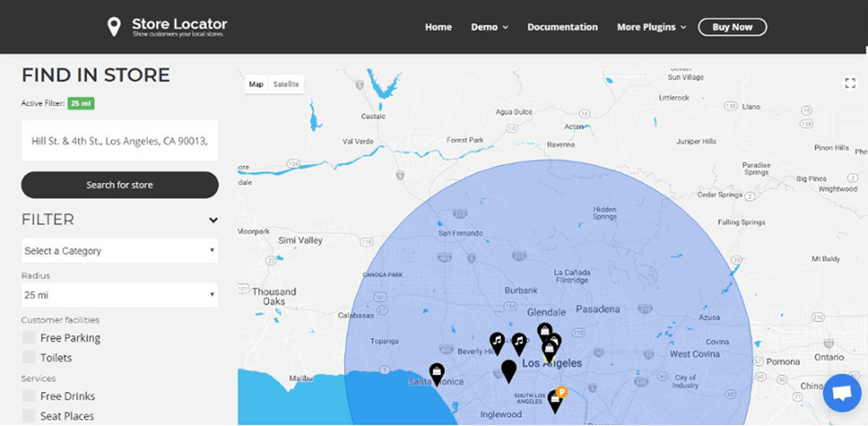Click the Buy Now button
The image size is (868, 426).
(732, 27)
